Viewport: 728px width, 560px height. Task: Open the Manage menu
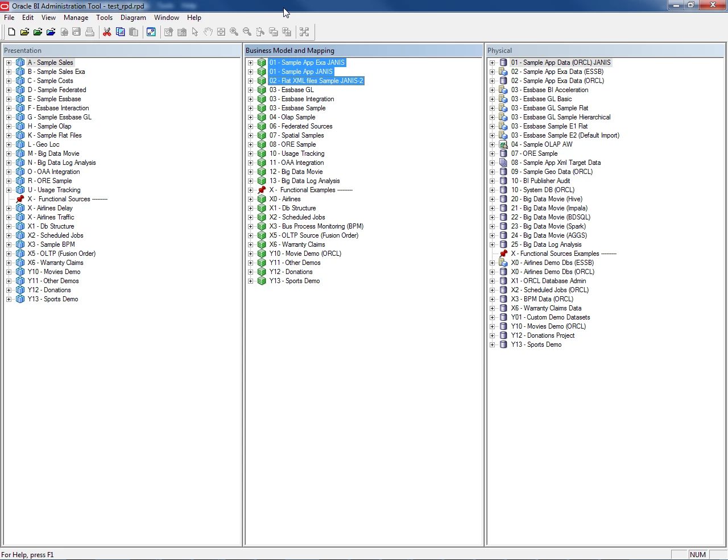click(x=76, y=18)
